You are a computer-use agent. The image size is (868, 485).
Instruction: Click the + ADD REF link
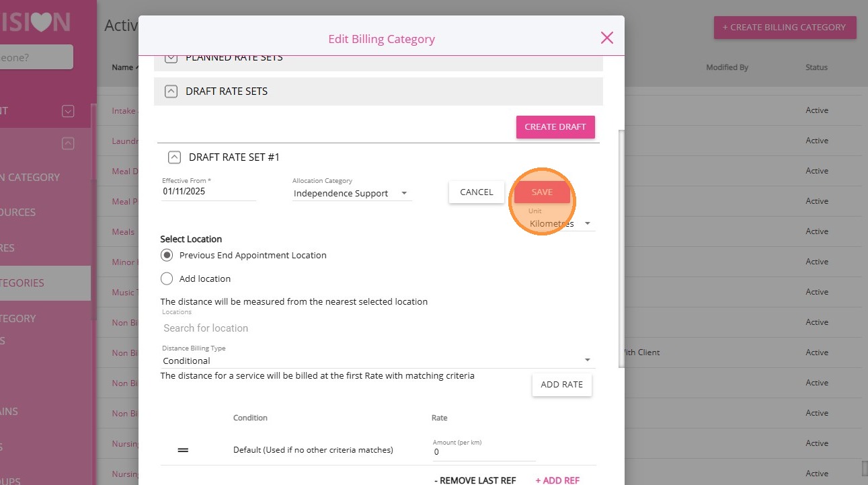557,480
